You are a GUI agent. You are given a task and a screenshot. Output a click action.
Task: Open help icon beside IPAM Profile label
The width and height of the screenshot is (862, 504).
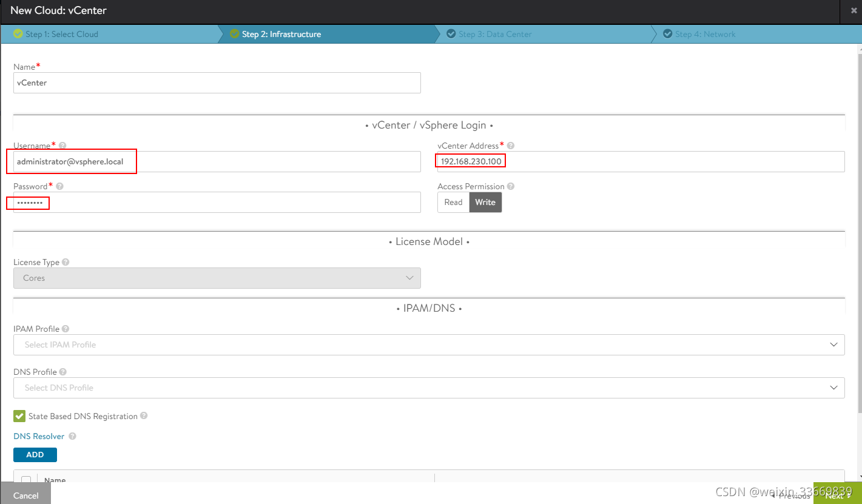[66, 329]
